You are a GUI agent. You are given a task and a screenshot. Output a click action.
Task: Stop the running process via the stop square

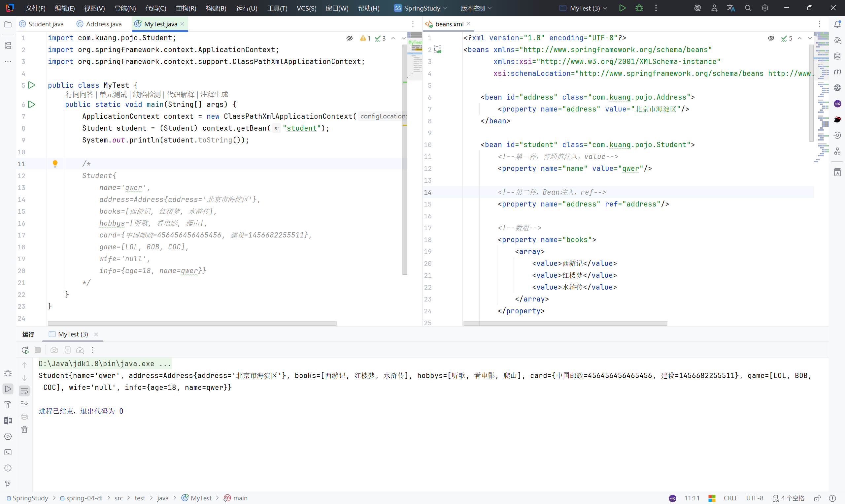coord(38,350)
